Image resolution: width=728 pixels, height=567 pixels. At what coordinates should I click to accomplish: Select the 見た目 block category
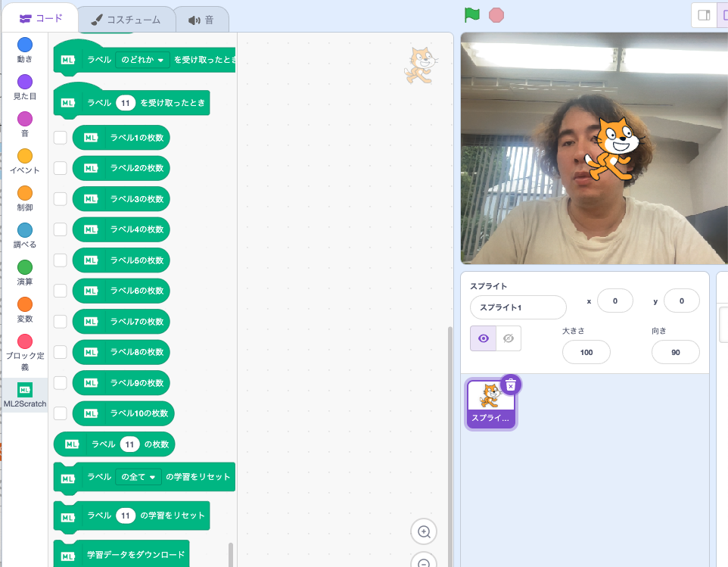(25, 87)
